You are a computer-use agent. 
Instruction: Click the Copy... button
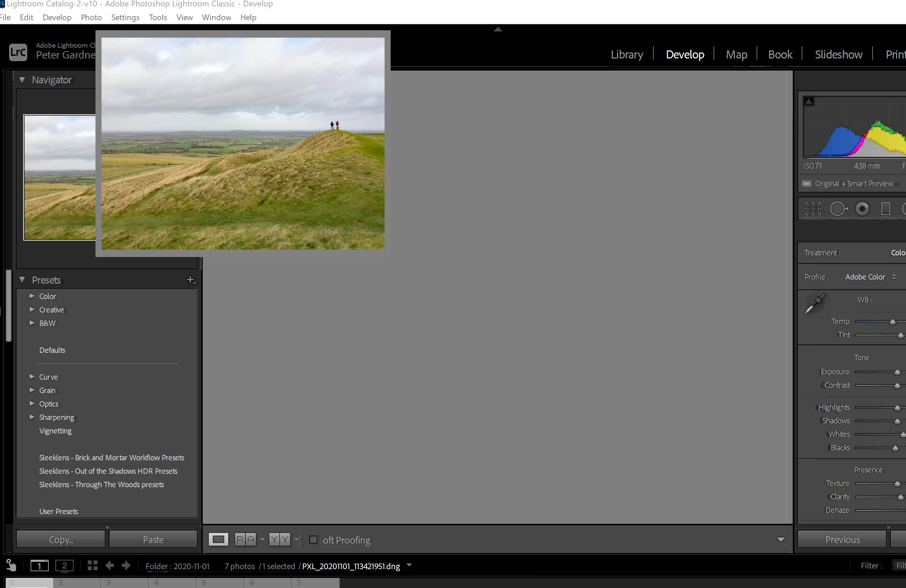point(61,540)
